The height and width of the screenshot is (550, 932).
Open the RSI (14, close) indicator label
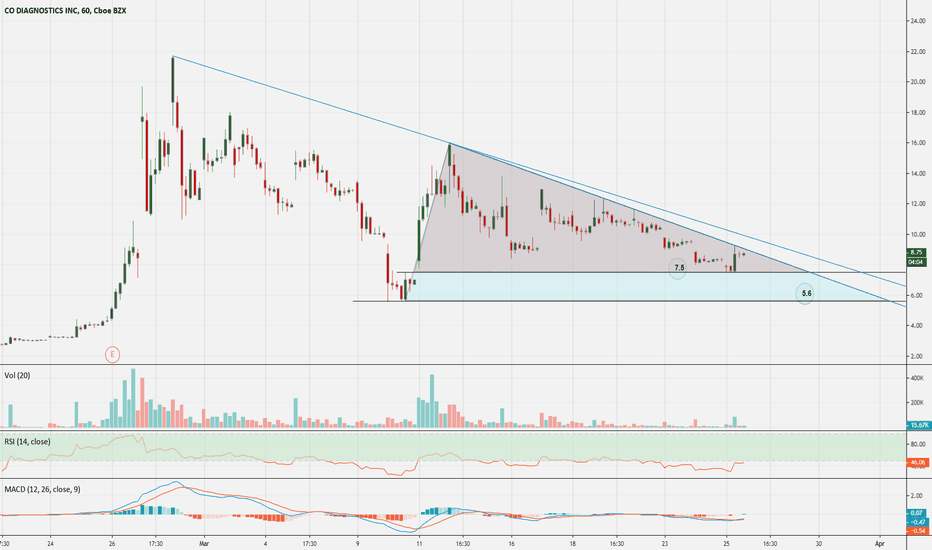point(27,442)
